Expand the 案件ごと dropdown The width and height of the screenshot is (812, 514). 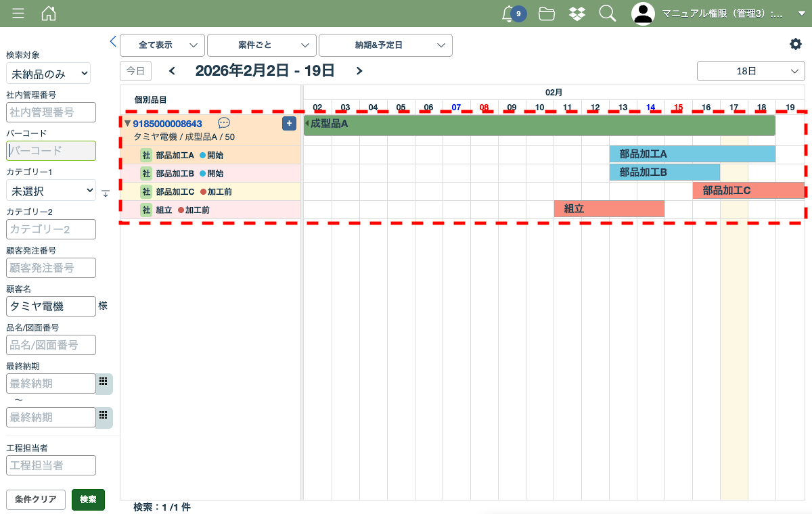coord(261,45)
